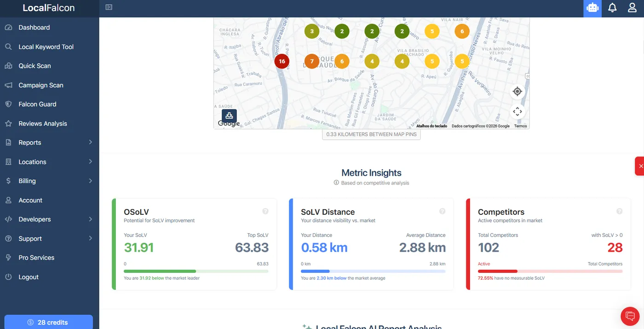Open the live chat bubble icon
This screenshot has width=644, height=329.
click(x=630, y=316)
